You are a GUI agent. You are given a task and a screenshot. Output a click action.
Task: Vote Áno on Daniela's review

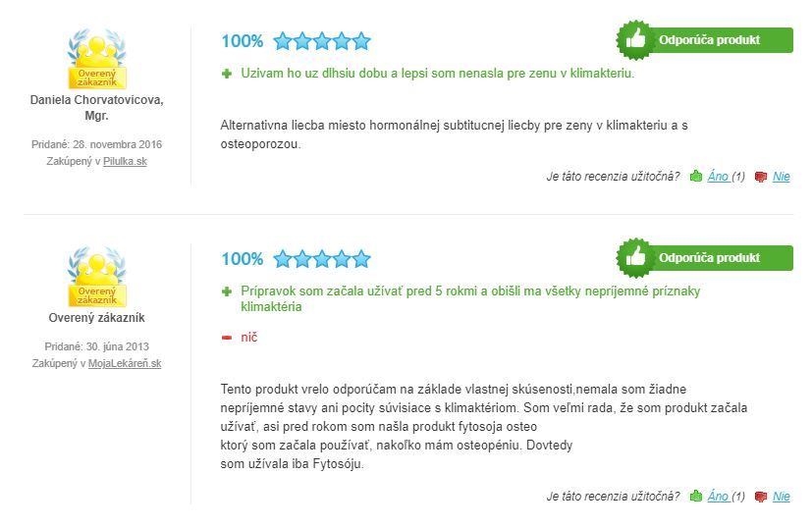pyautogui.click(x=719, y=177)
